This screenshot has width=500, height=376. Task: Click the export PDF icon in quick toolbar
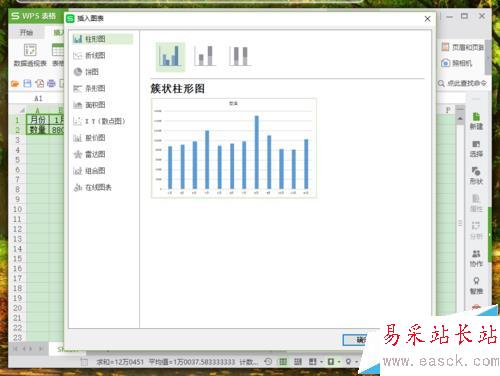(x=40, y=83)
